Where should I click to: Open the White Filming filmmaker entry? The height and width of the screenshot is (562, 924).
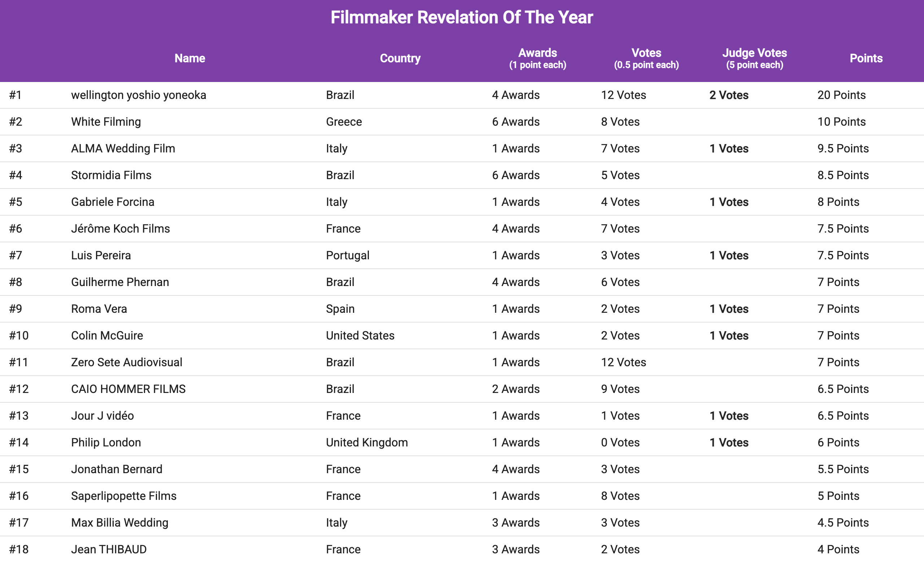[106, 122]
